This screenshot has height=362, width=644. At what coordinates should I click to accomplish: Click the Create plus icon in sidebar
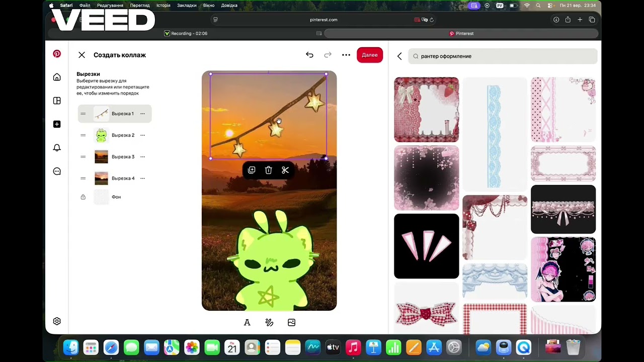pyautogui.click(x=57, y=124)
